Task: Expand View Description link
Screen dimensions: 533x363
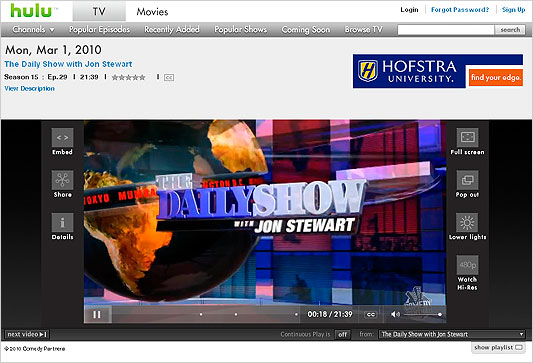Action: (29, 88)
